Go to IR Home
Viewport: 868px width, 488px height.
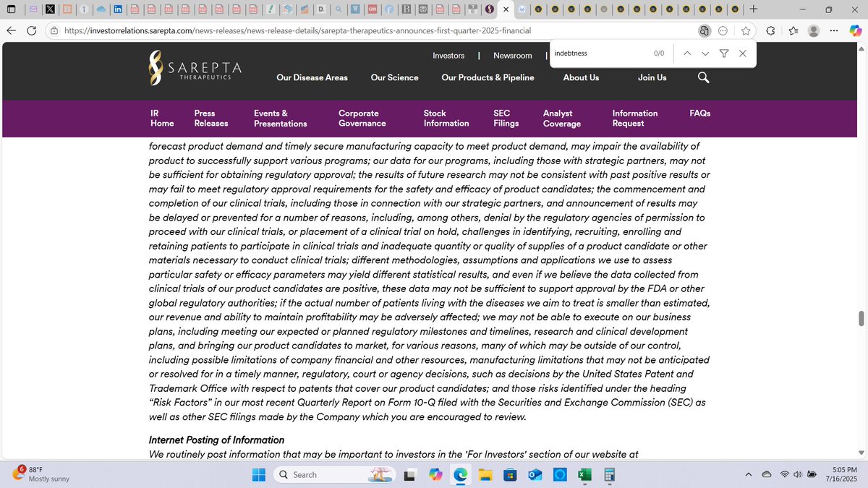tap(162, 119)
